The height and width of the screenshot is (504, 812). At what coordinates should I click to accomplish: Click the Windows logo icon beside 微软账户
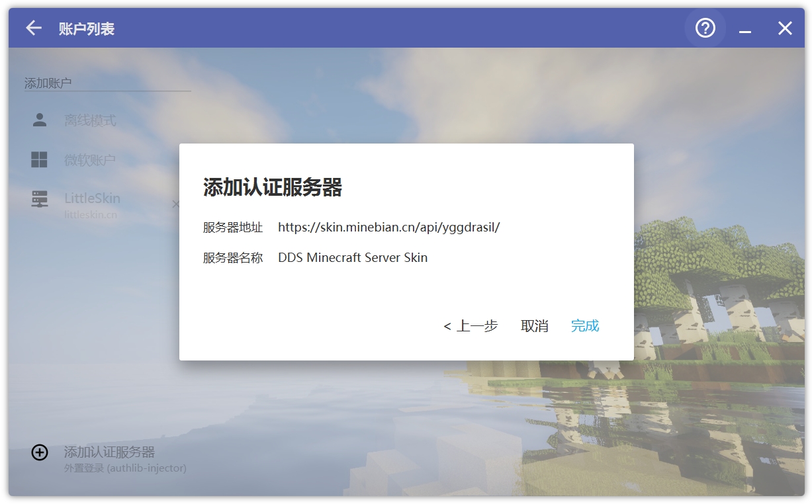(39, 159)
